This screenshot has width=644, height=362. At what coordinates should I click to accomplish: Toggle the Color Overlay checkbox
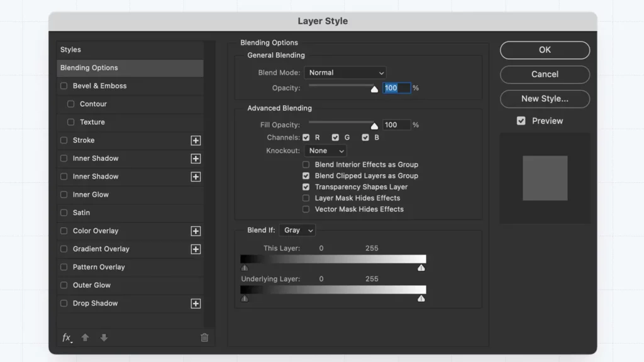click(64, 231)
